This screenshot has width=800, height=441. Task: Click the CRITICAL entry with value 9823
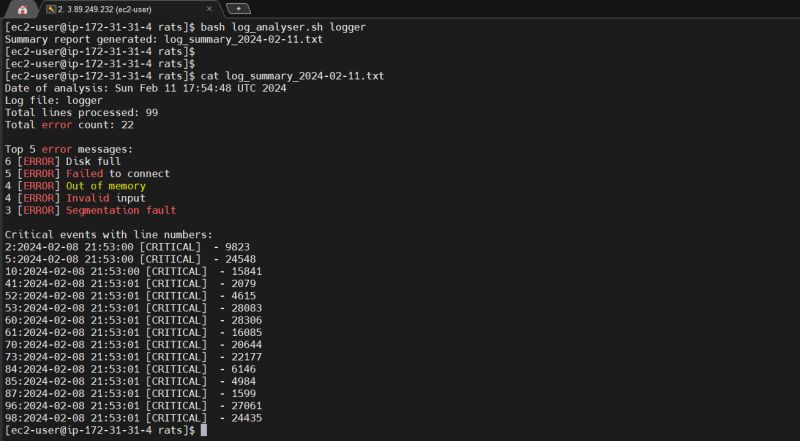click(128, 248)
